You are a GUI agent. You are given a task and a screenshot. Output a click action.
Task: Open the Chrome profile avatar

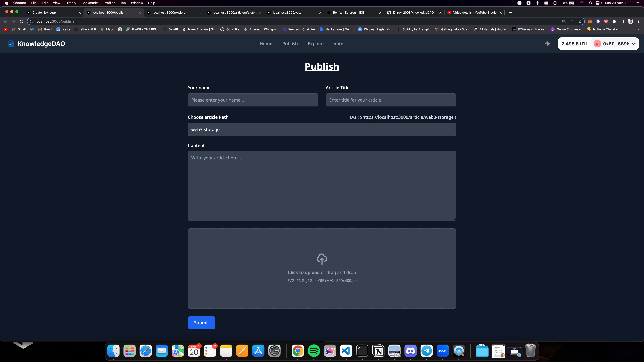pyautogui.click(x=631, y=21)
